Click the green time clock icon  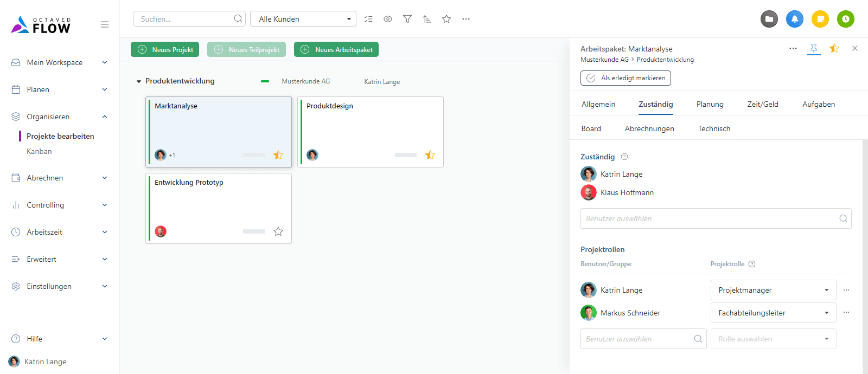pos(845,19)
